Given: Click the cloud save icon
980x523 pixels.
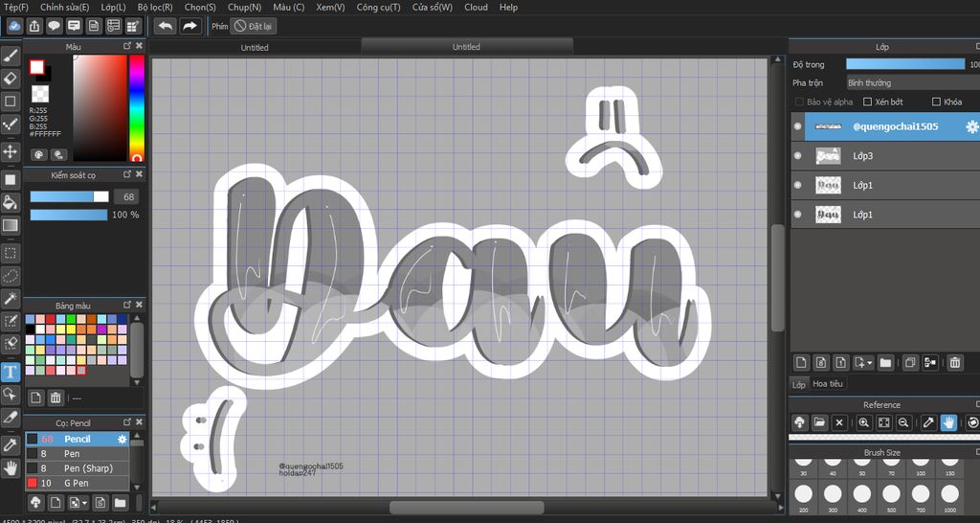Looking at the screenshot, I should point(15,26).
